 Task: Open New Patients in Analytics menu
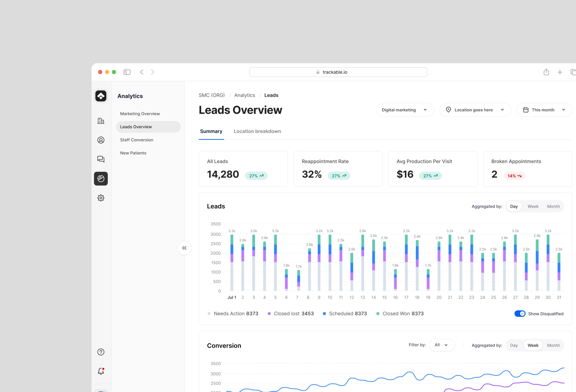pyautogui.click(x=133, y=153)
